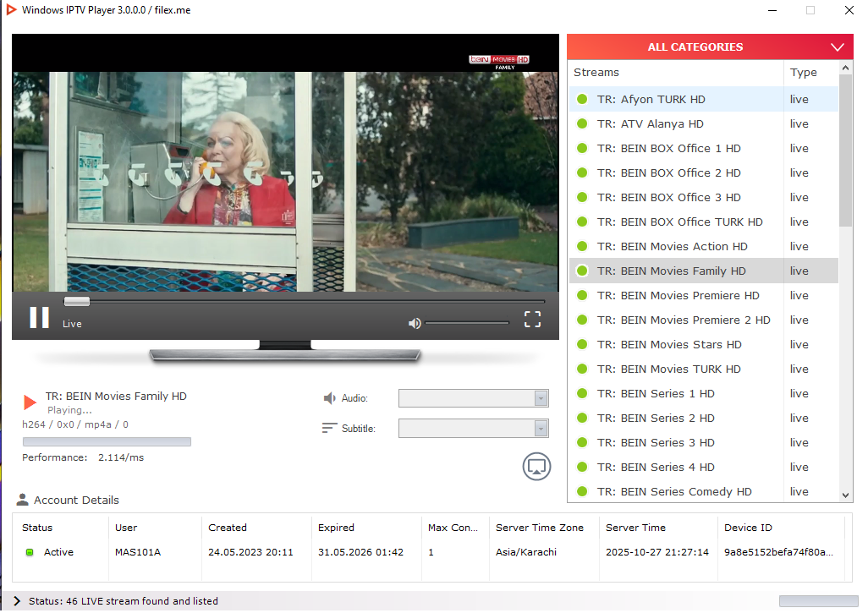Click green status dot for Afyon TURK HD
Screen dimensions: 868x613
point(582,100)
